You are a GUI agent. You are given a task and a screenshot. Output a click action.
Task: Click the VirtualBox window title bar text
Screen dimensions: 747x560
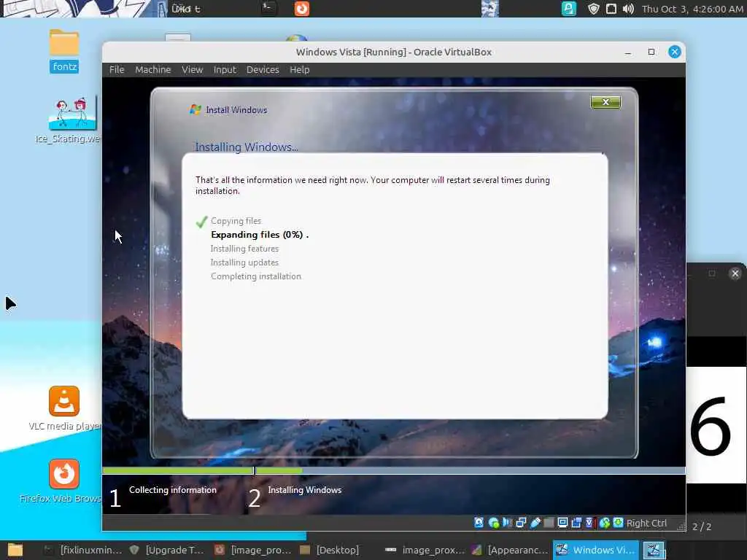(x=393, y=52)
